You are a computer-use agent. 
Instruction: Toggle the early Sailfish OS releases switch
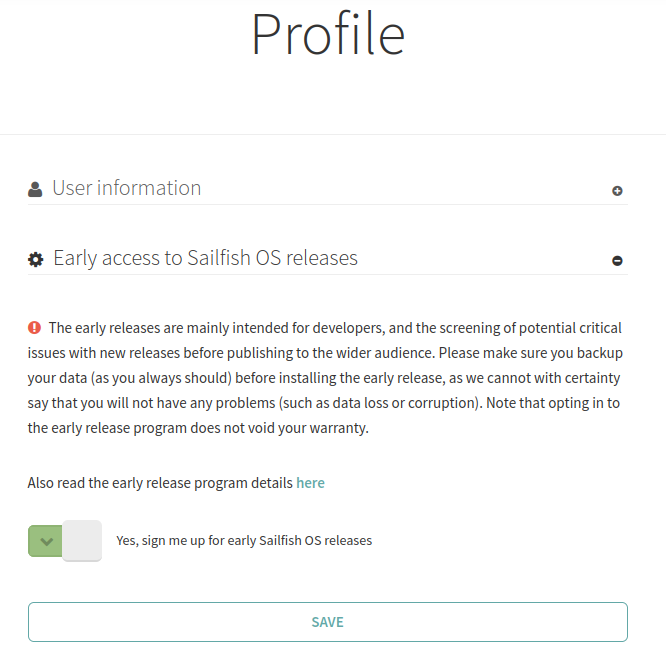(x=65, y=541)
